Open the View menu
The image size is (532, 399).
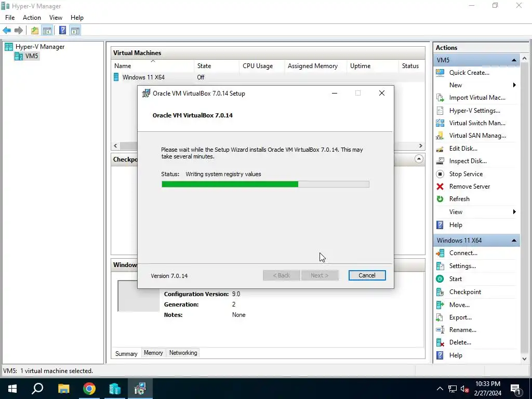pos(56,18)
